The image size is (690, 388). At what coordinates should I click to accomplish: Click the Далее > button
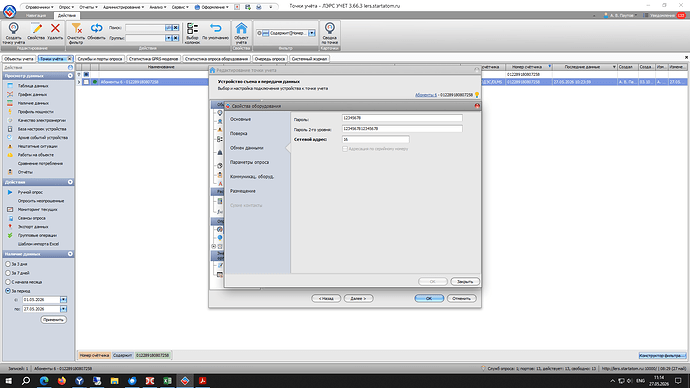tap(358, 298)
